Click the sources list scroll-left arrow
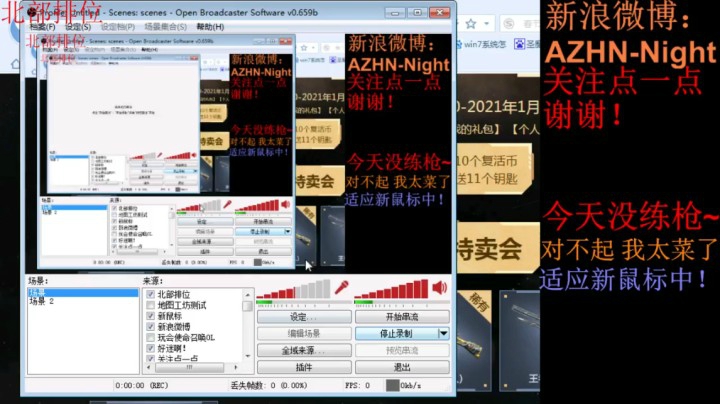 click(148, 368)
